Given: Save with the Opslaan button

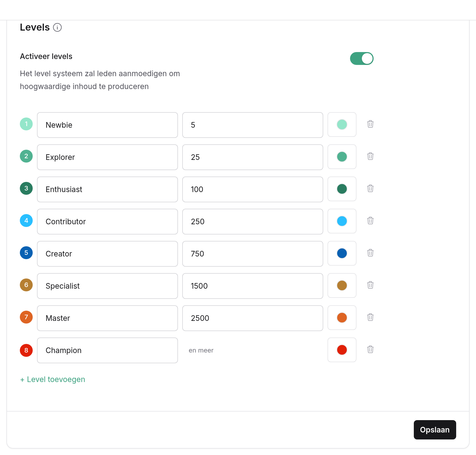Looking at the screenshot, I should [x=435, y=430].
